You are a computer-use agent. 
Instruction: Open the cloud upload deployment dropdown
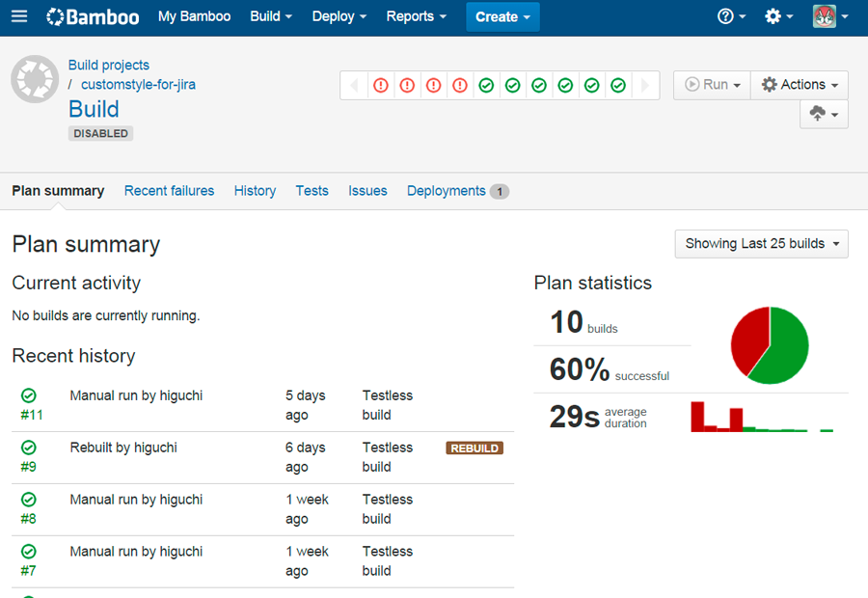[x=824, y=114]
